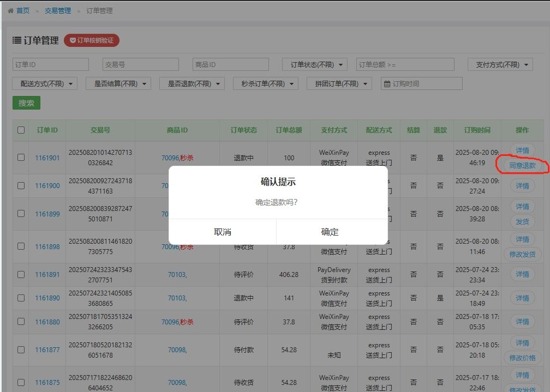
Task: View 详情 for order 1161877
Action: (x=522, y=342)
